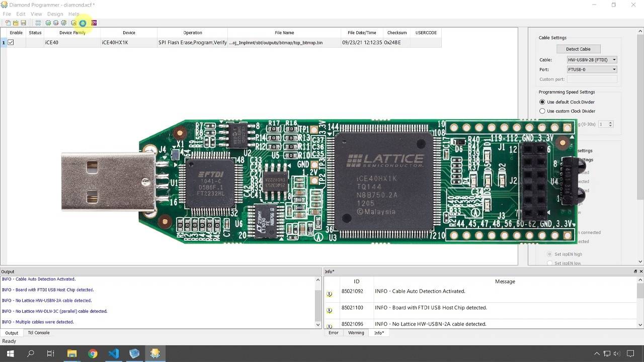Open the Design menu

55,14
